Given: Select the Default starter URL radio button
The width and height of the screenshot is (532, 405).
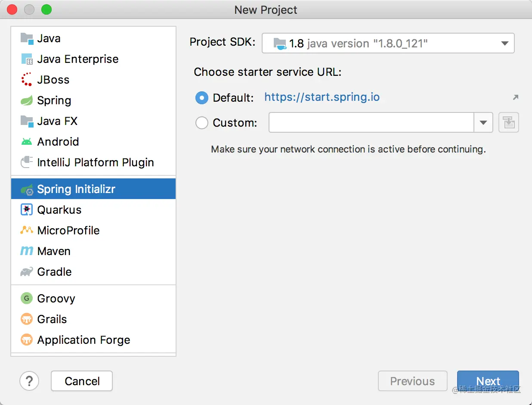Looking at the screenshot, I should point(202,98).
